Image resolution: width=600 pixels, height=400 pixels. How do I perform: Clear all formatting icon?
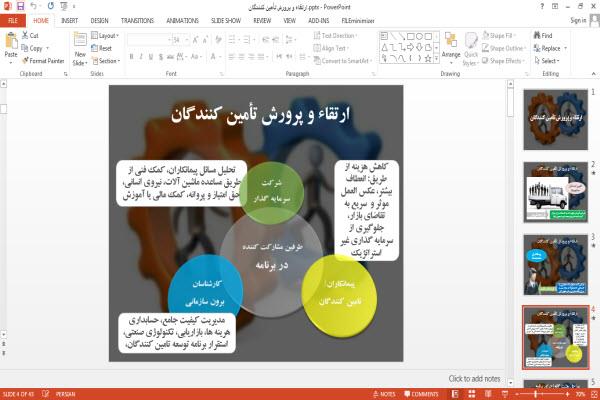click(218, 39)
